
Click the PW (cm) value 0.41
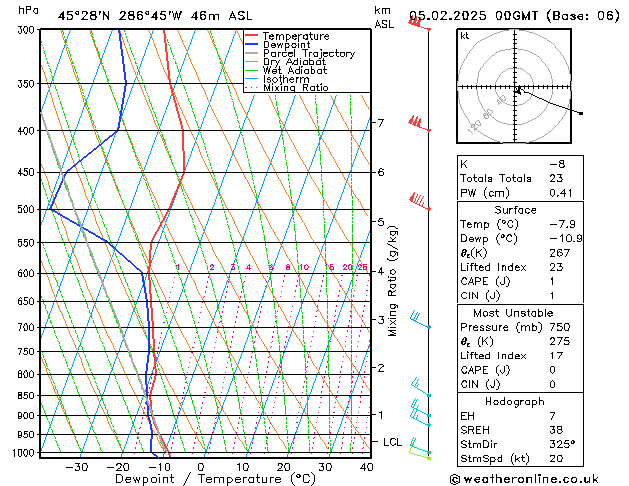click(561, 193)
